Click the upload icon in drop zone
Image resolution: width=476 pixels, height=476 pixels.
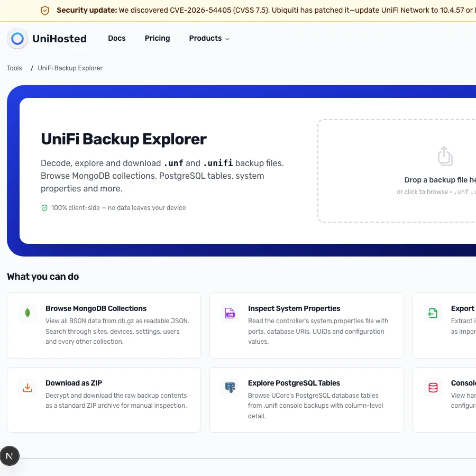coord(445,156)
